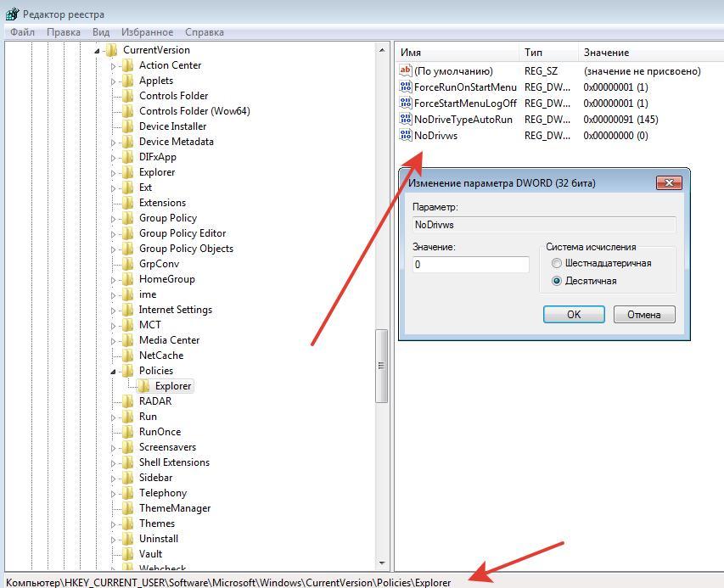
Task: Click the tree pane scrollbar thumb
Action: coord(381,366)
